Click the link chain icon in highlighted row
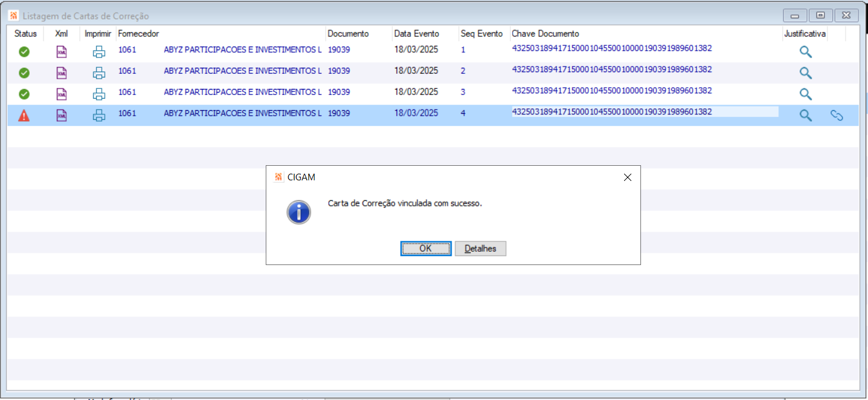This screenshot has width=868, height=400. pyautogui.click(x=837, y=116)
